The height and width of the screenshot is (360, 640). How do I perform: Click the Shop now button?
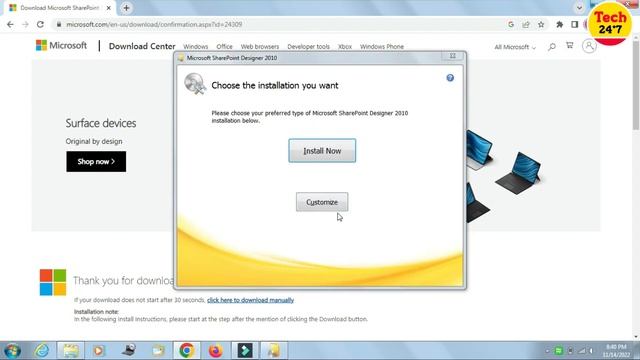(x=96, y=162)
